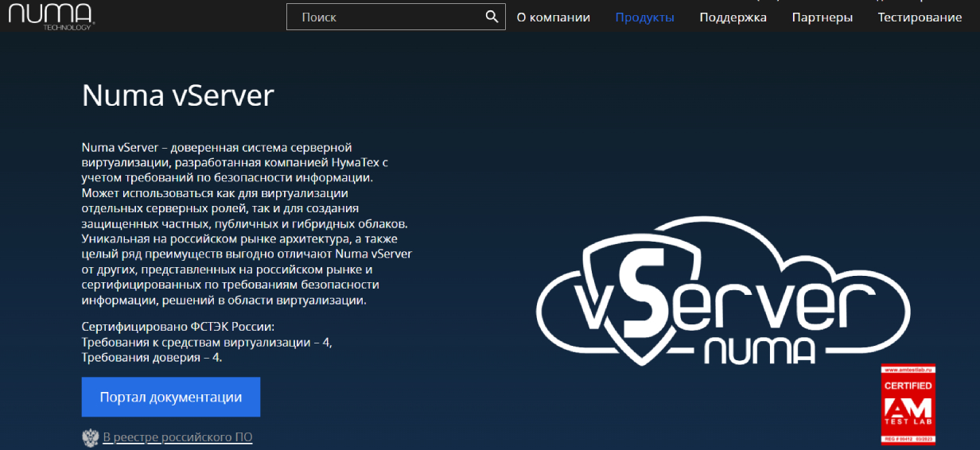Click the Russian coat of arms emblem icon
The height and width of the screenshot is (450, 980).
(x=90, y=437)
